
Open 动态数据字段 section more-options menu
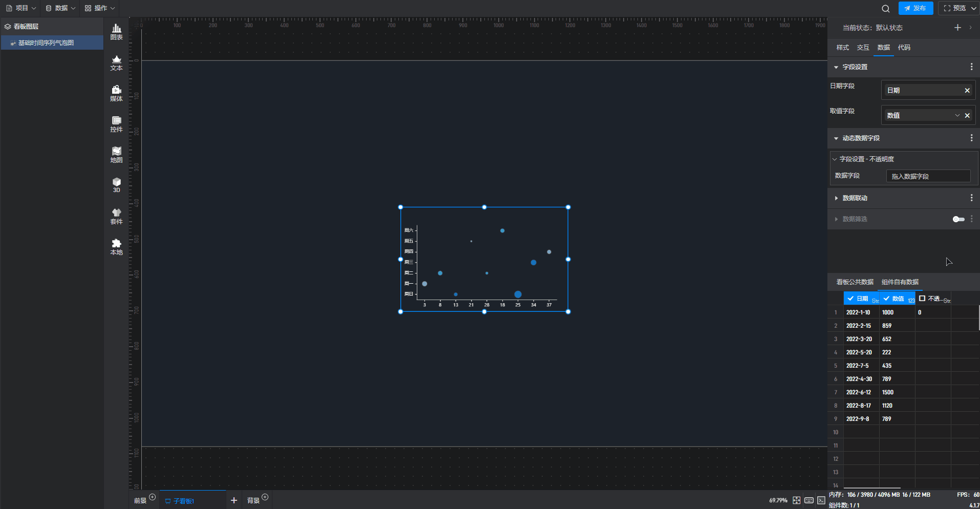coord(971,138)
